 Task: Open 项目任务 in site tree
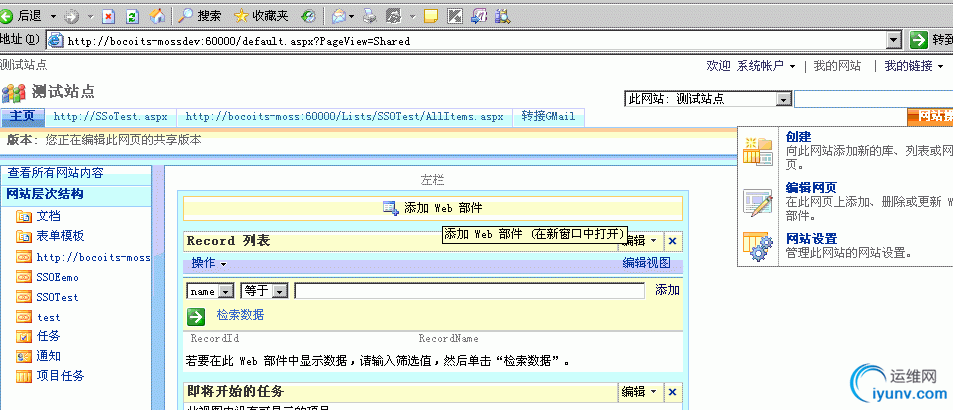coord(60,376)
